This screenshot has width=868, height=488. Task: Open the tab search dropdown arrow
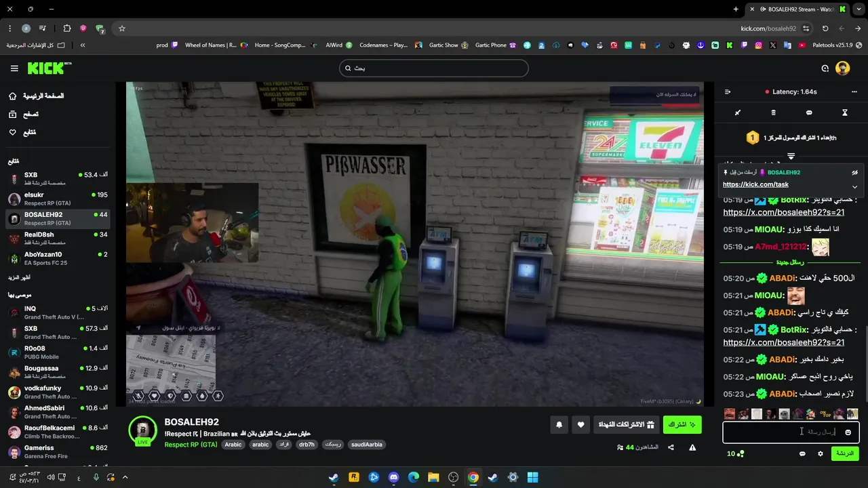point(859,9)
